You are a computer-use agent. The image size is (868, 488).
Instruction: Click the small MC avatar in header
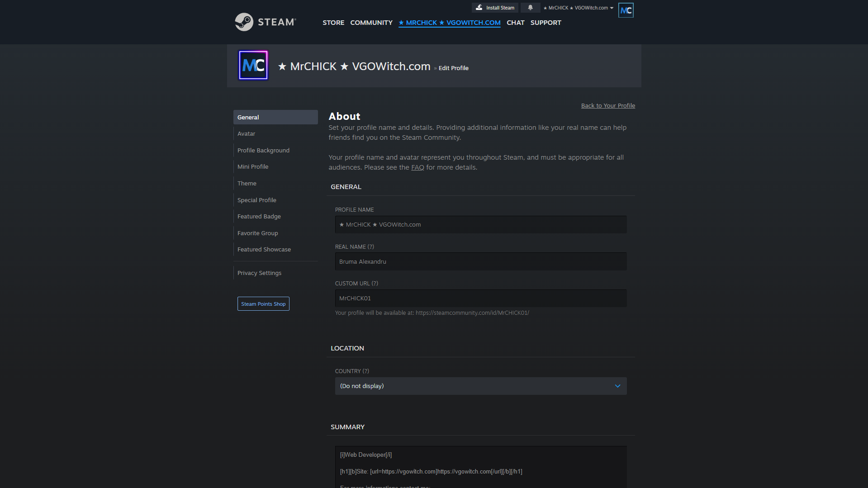click(x=626, y=10)
